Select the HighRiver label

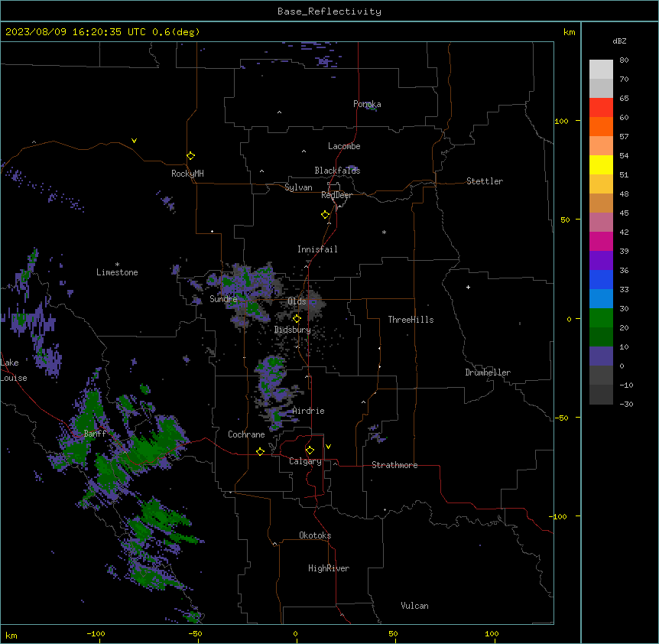pos(329,568)
